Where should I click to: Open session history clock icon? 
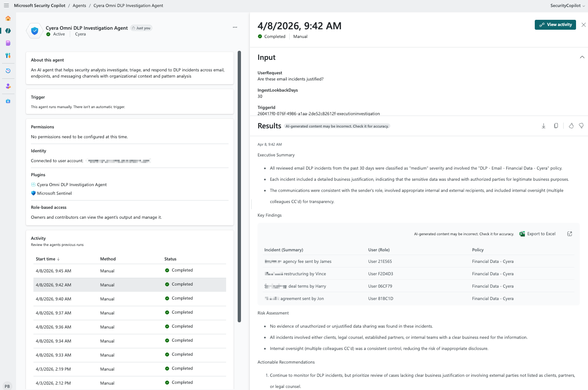pos(8,71)
